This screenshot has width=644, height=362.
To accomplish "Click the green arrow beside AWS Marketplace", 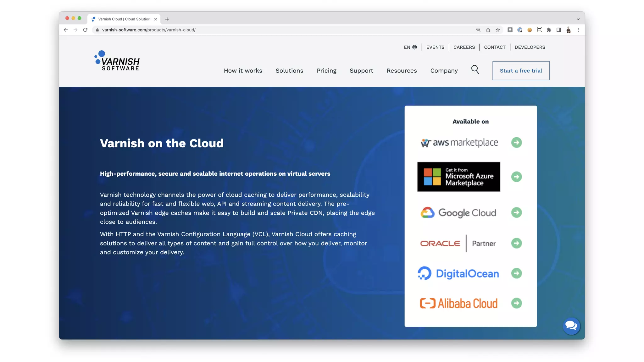I will point(516,143).
